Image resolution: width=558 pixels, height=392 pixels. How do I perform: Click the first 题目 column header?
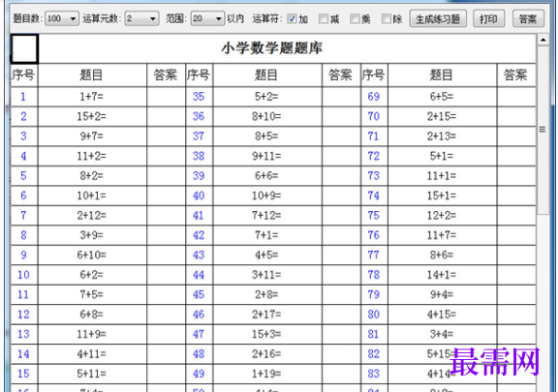coord(92,75)
